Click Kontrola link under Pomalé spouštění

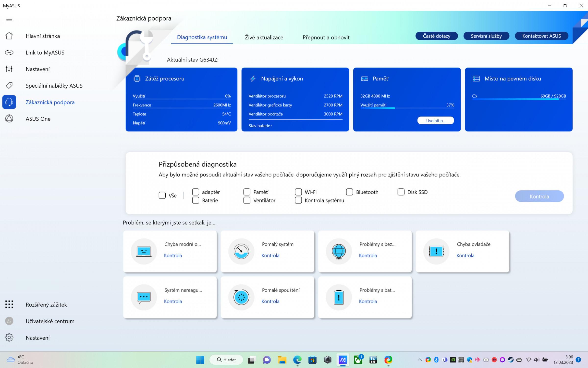coord(270,301)
